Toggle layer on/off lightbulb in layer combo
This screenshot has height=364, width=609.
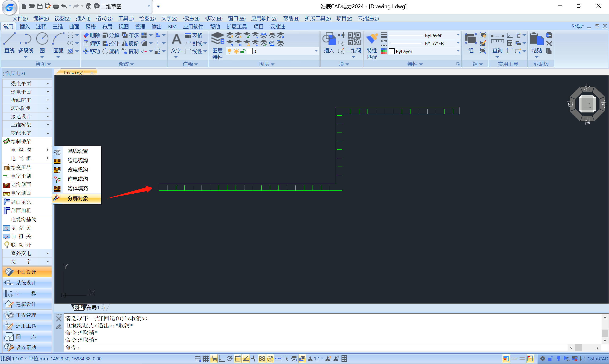(x=229, y=51)
